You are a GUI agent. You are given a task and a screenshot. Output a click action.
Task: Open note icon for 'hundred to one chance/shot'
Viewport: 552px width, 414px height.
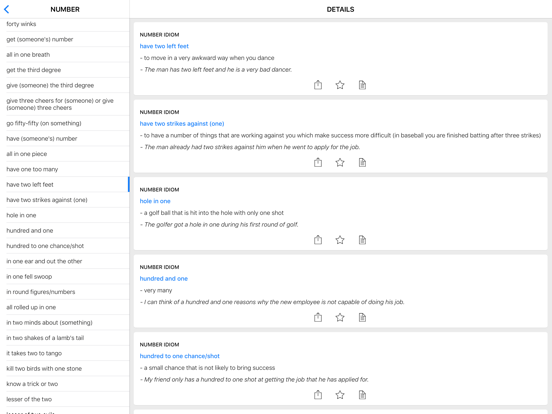click(x=362, y=395)
